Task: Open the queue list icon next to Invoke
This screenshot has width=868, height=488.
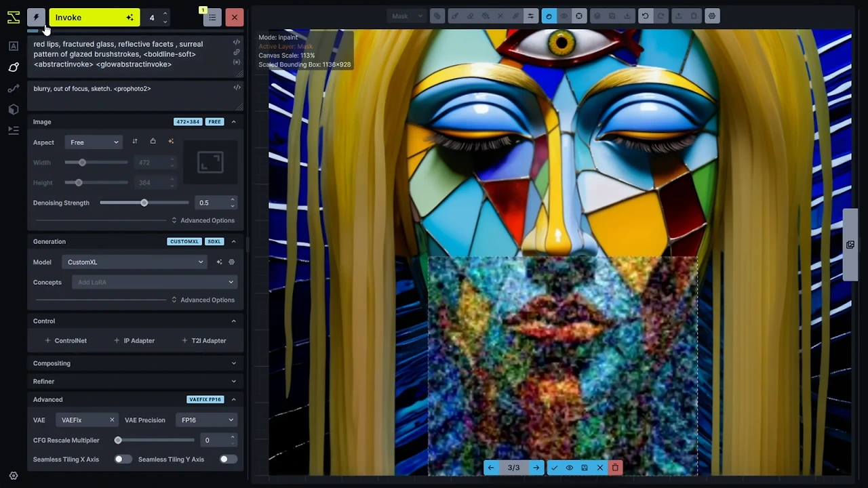Action: pos(212,18)
